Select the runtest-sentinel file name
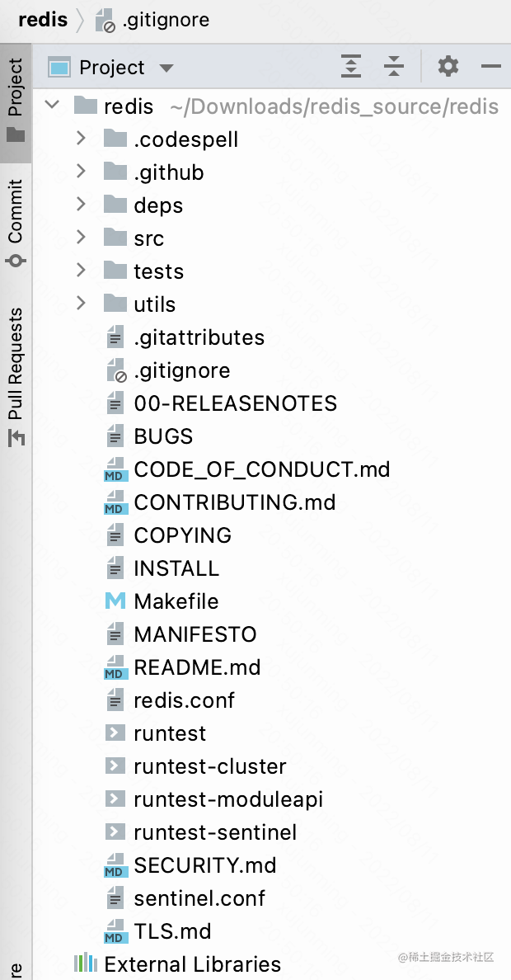 [x=215, y=832]
